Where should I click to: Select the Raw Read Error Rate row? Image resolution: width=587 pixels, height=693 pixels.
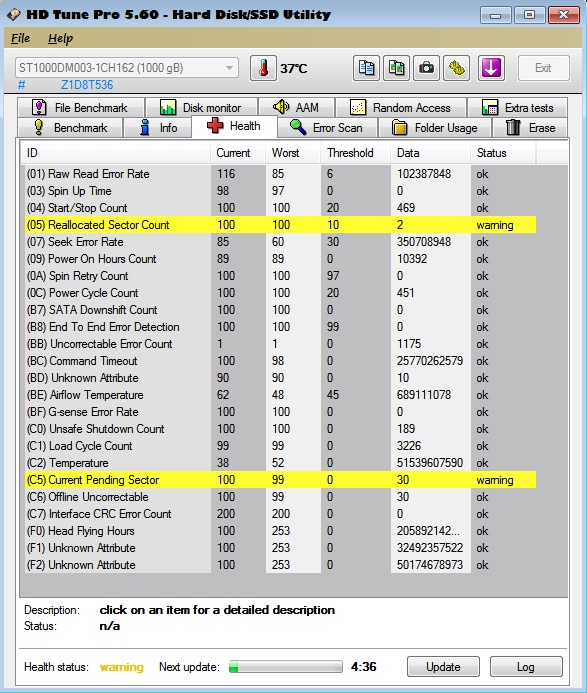pos(280,174)
